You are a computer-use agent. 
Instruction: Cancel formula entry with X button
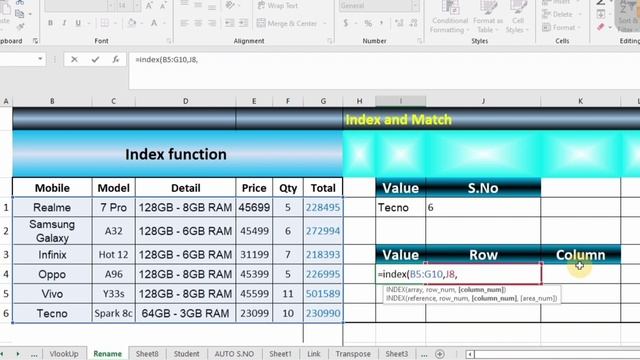tap(74, 60)
